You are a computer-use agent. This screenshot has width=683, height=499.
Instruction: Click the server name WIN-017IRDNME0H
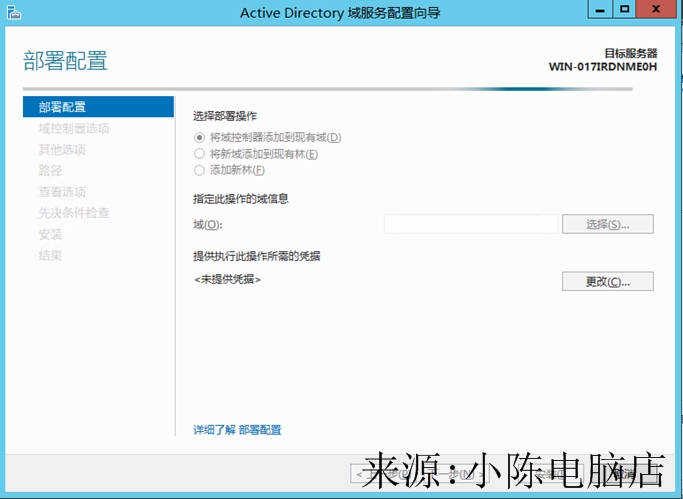click(602, 67)
